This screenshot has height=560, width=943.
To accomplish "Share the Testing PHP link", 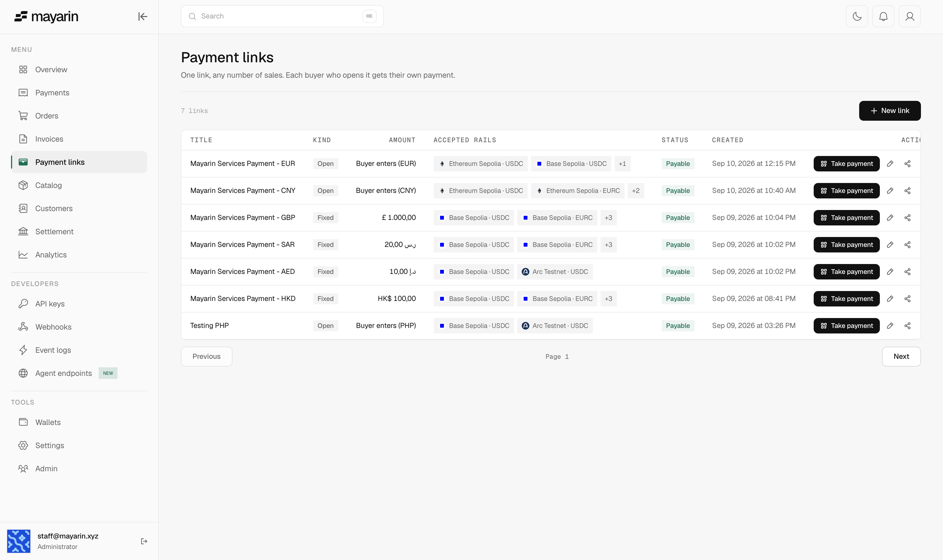I will click(x=907, y=326).
